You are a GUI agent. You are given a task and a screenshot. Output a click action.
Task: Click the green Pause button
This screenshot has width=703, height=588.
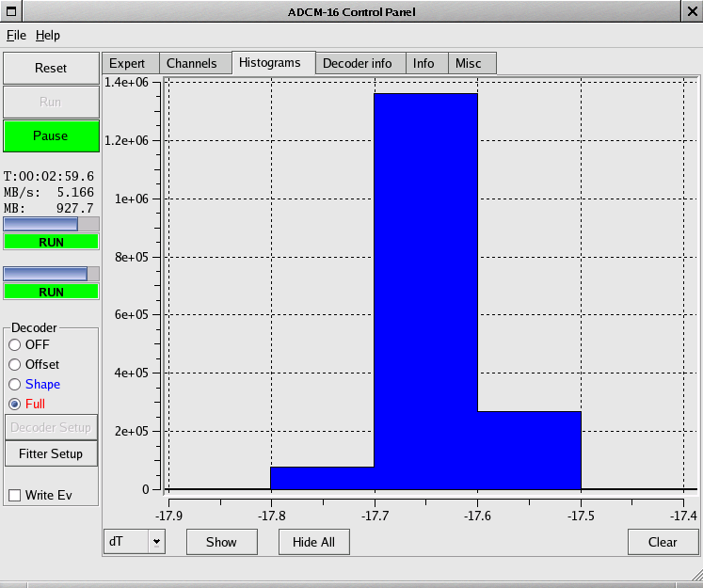pyautogui.click(x=51, y=135)
